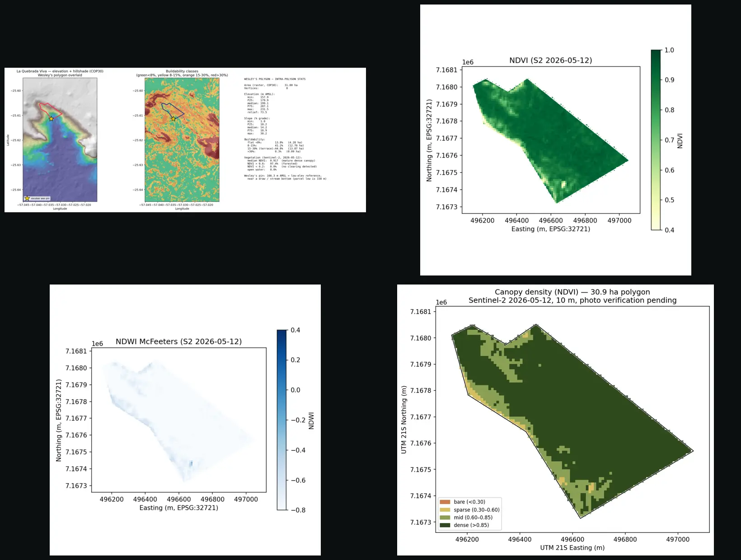Click the 'bare (<0.30)' orange legend swatch
The width and height of the screenshot is (741, 560).
(445, 502)
